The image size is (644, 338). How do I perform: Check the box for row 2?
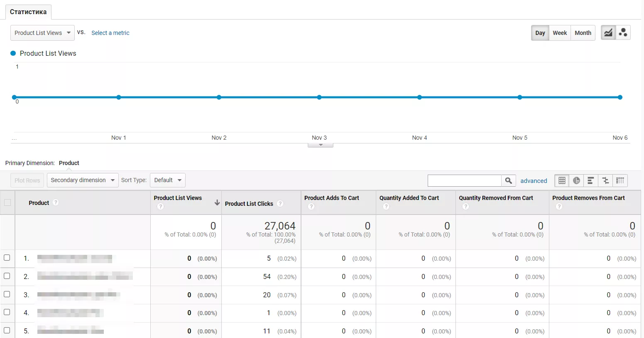coord(7,276)
